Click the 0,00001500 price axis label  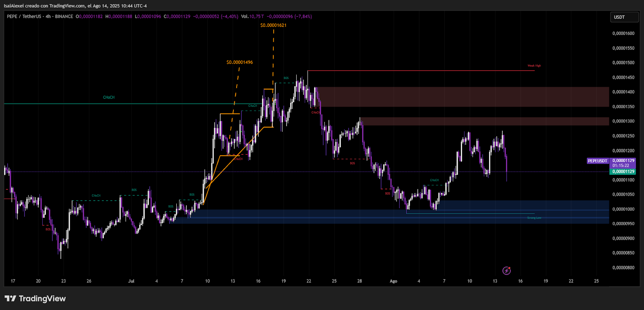coord(623,63)
